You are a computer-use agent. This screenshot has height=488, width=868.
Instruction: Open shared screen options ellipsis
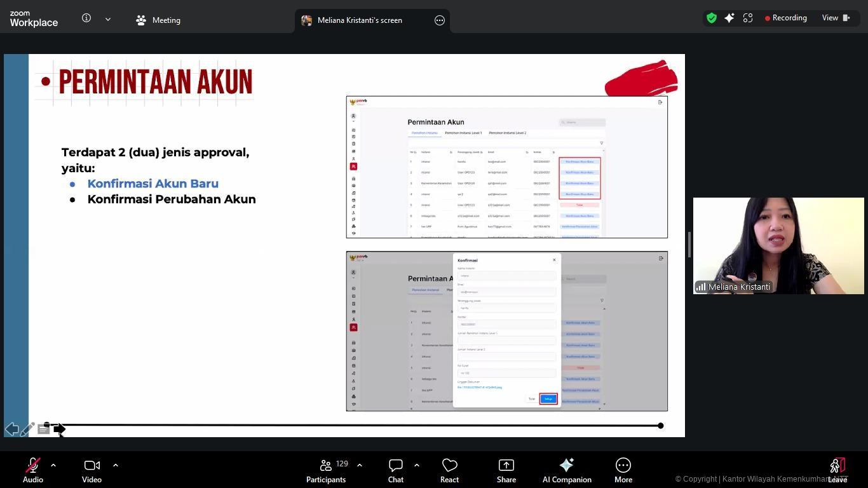439,20
